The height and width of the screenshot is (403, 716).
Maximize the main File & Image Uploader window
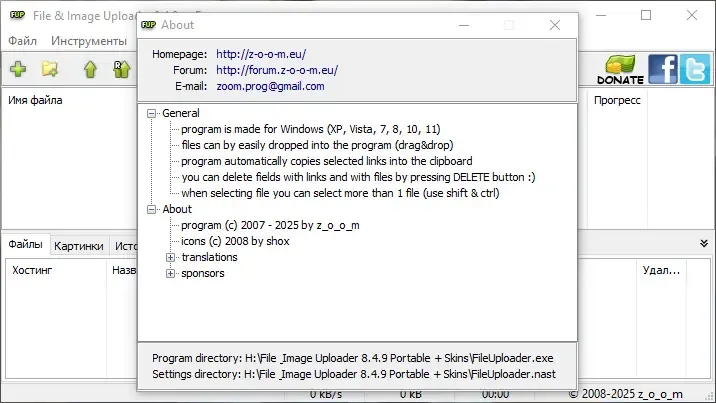coord(646,15)
